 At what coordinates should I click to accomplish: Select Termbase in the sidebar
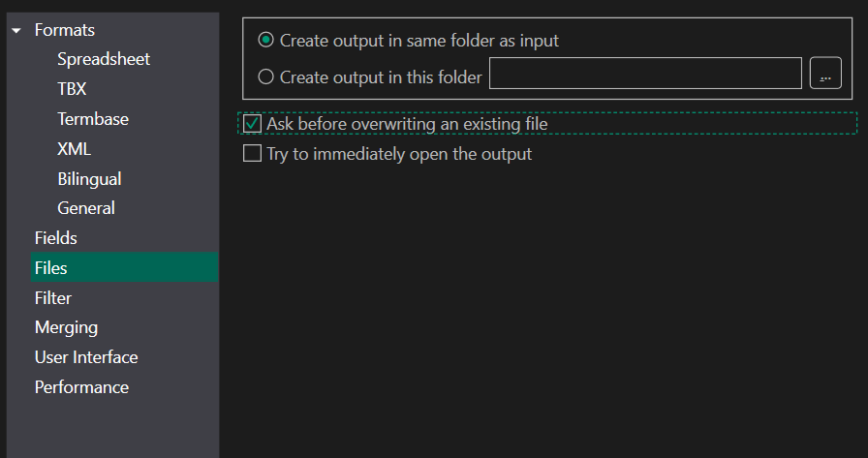(93, 119)
